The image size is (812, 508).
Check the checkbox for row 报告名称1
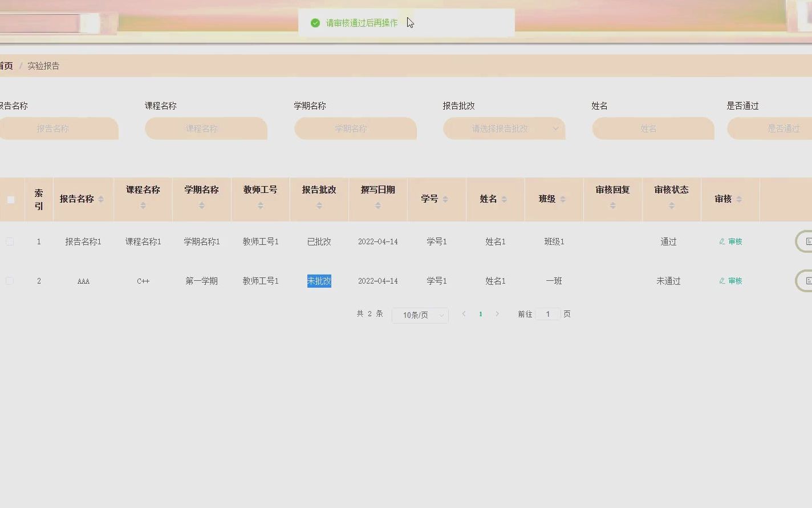point(10,241)
